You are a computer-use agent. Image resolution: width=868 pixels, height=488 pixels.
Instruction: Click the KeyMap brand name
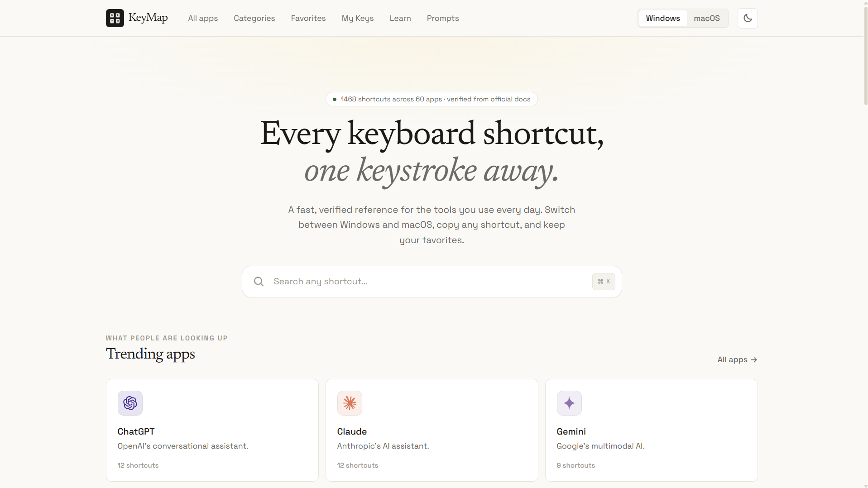pos(148,18)
